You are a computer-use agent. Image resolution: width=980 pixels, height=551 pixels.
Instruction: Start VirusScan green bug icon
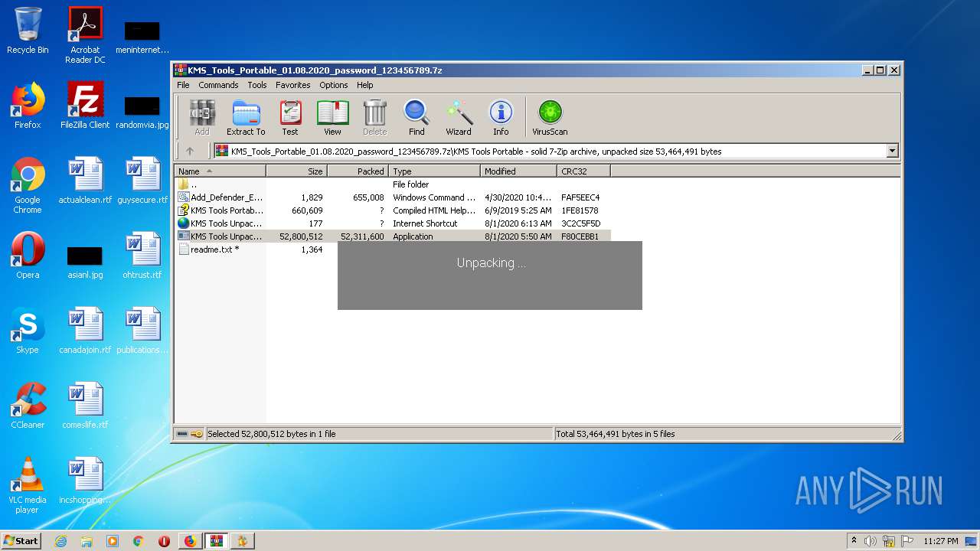coord(550,117)
